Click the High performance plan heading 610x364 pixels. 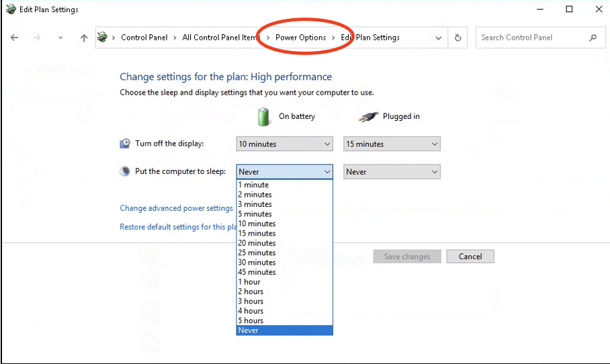pyautogui.click(x=226, y=77)
